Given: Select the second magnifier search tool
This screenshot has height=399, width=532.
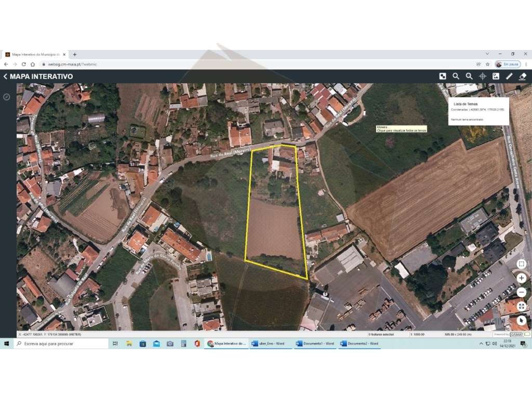Looking at the screenshot, I should (x=469, y=76).
